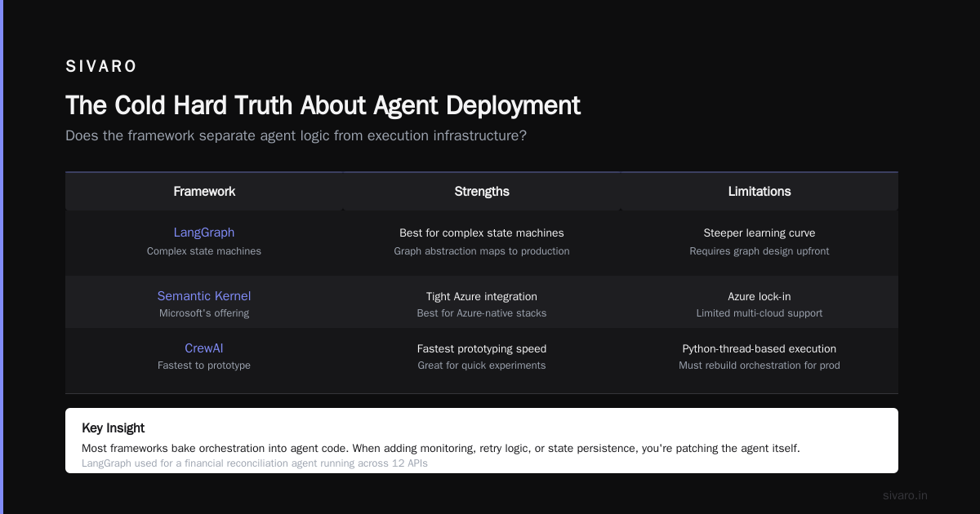Click 'Must rebuild orchestration for prod' text
Viewport: 980px width, 514px height.
click(x=759, y=366)
